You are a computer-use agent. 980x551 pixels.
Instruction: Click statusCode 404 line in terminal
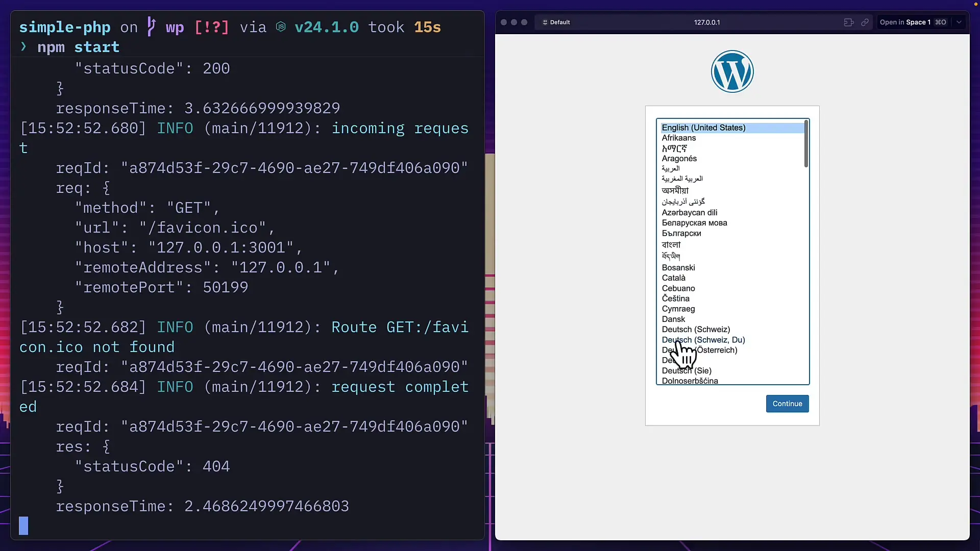[152, 466]
